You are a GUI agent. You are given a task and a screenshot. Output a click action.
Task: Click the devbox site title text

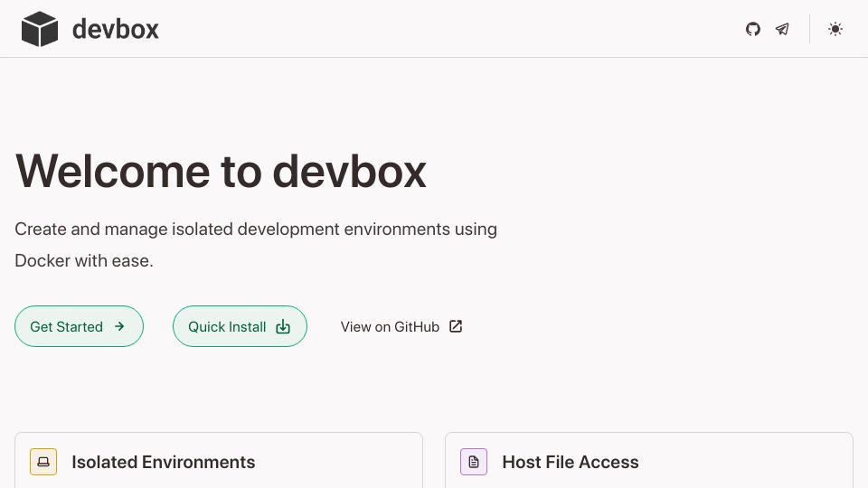coord(116,29)
